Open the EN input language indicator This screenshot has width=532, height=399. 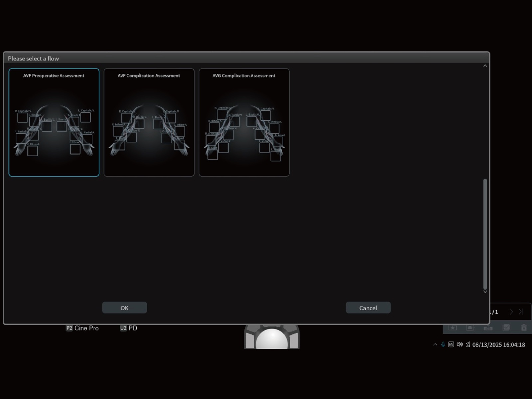pos(451,345)
